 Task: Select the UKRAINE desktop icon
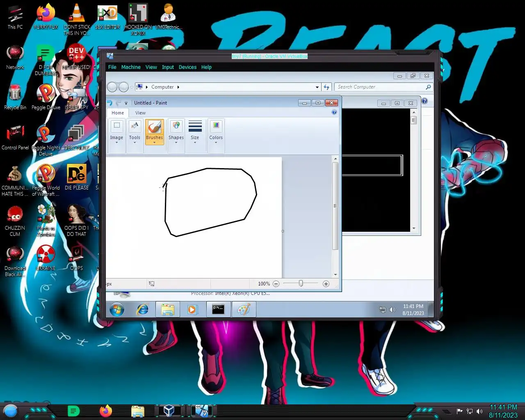pyautogui.click(x=46, y=258)
